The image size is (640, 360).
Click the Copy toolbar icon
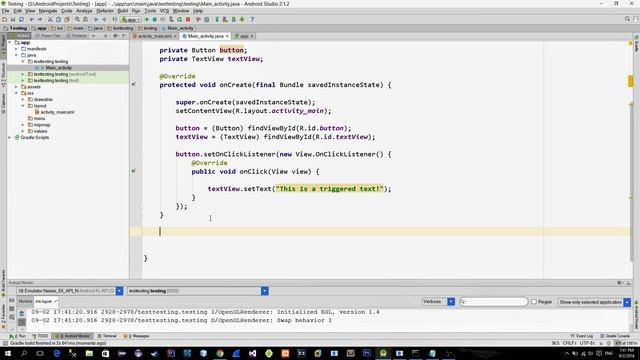coord(58,20)
